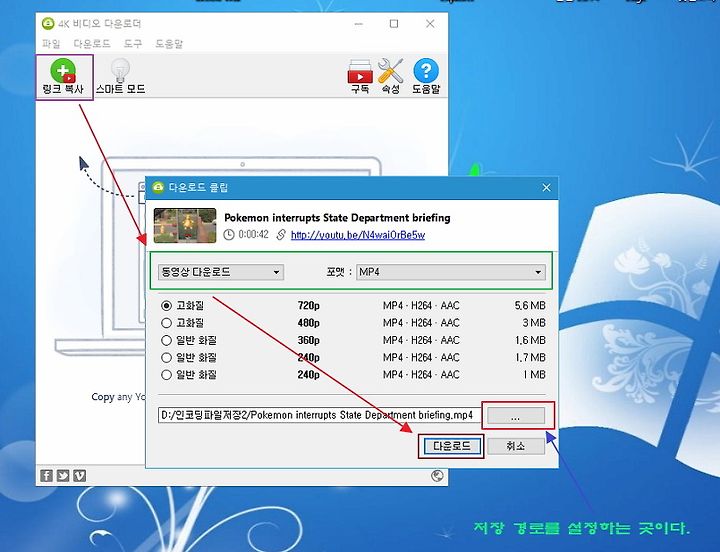Select the 240p 1.7 MB option
Screen dimensions: 720x552
[x=166, y=357]
